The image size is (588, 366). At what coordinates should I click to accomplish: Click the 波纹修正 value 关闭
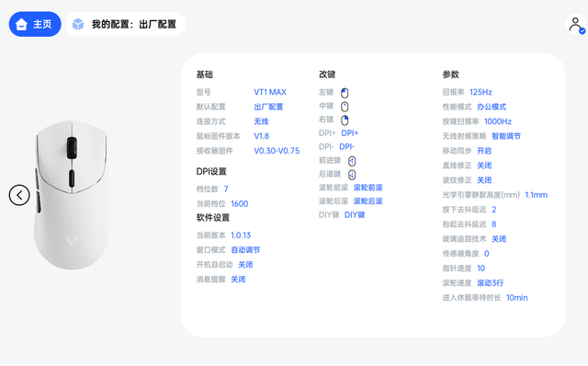tap(484, 180)
